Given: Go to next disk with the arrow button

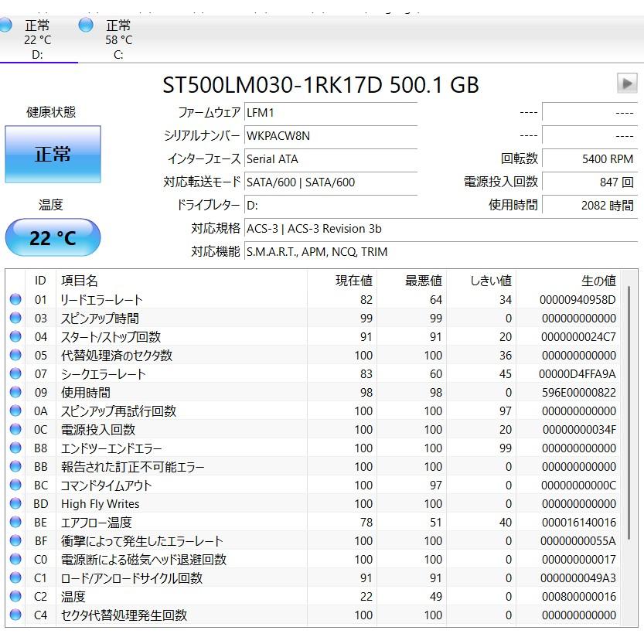Looking at the screenshot, I should [627, 83].
